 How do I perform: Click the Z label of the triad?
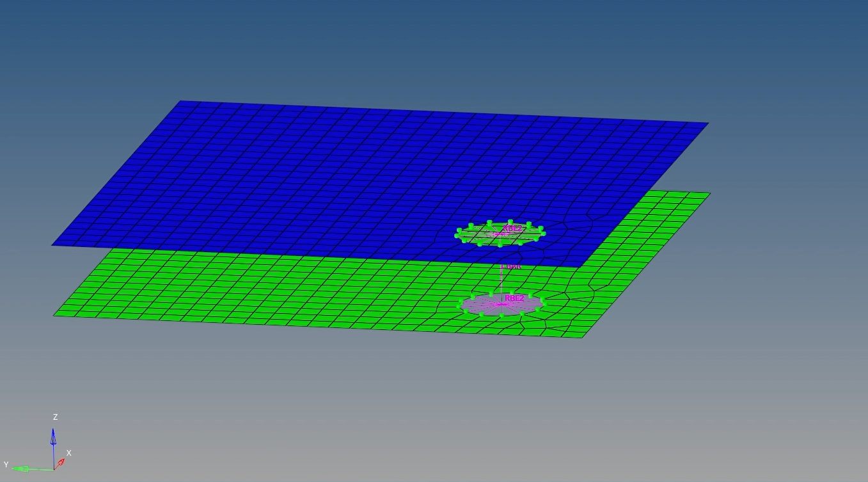click(x=55, y=417)
